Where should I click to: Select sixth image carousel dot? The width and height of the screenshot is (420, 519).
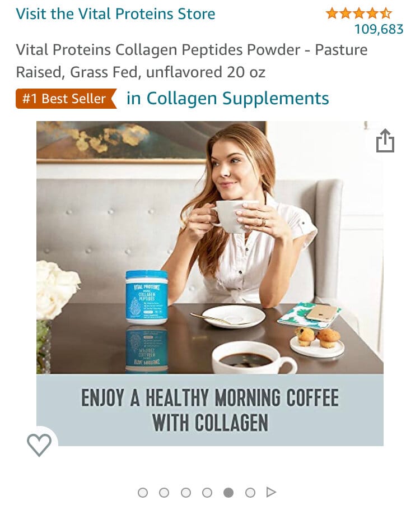click(250, 493)
